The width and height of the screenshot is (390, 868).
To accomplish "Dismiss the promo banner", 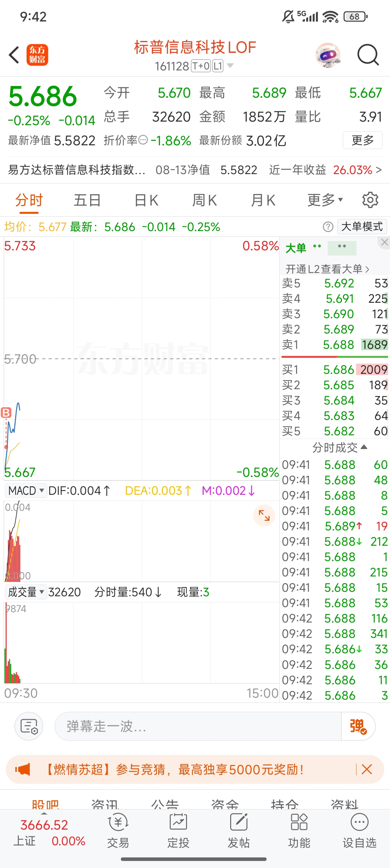I will [x=367, y=769].
